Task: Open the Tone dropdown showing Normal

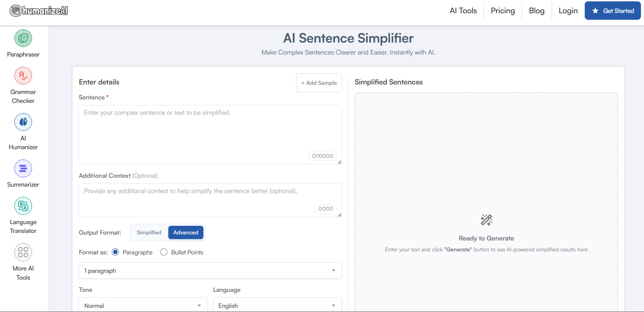Action: click(143, 306)
